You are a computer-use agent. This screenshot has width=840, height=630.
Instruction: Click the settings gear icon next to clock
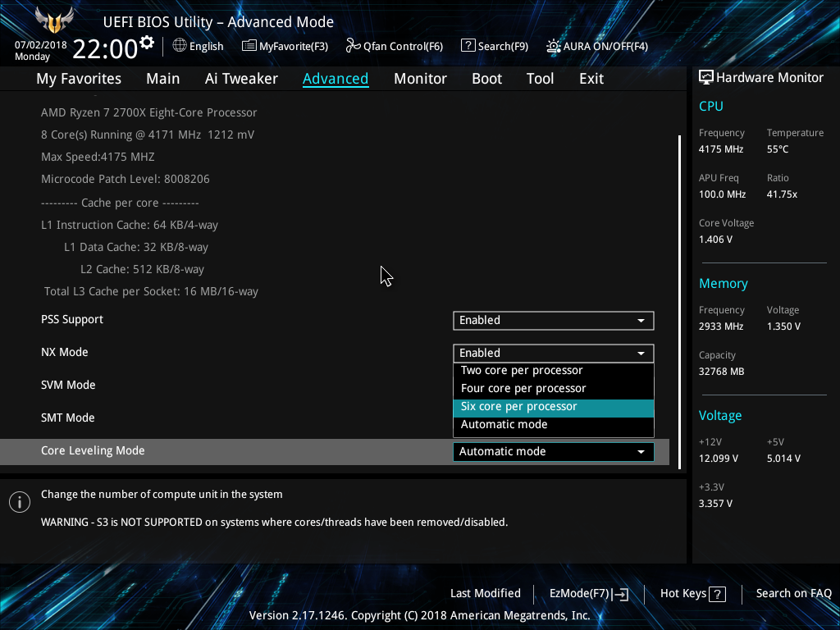(147, 43)
